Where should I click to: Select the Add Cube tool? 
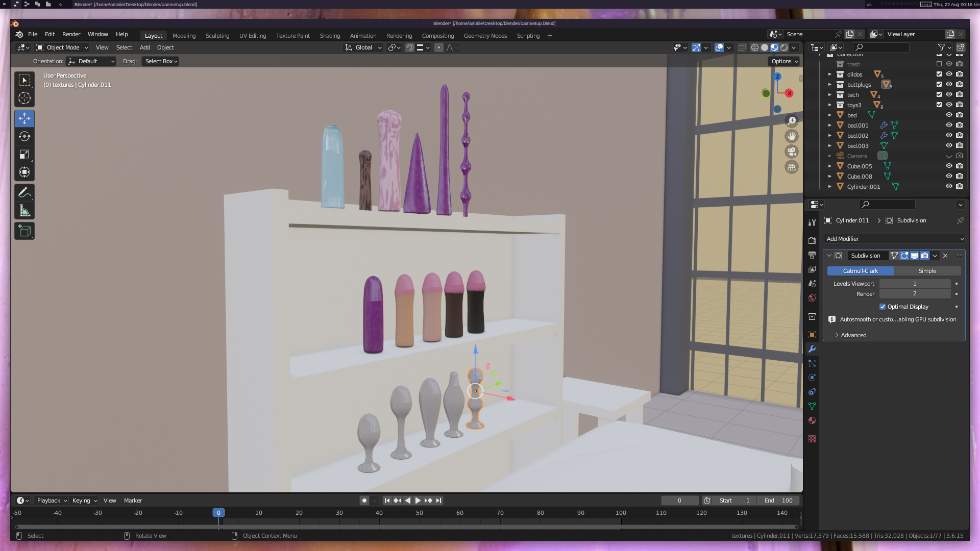tap(24, 231)
